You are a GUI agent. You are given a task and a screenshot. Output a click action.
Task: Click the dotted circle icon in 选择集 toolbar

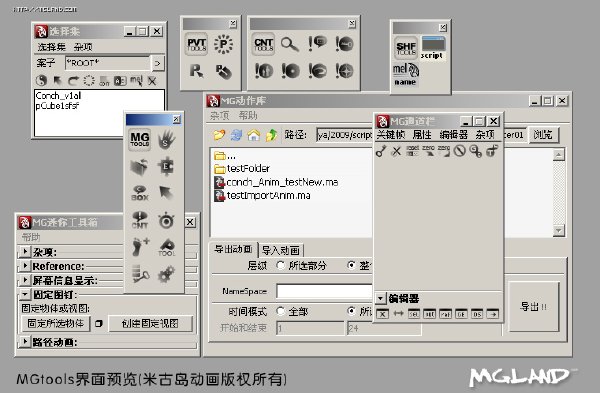(89, 81)
